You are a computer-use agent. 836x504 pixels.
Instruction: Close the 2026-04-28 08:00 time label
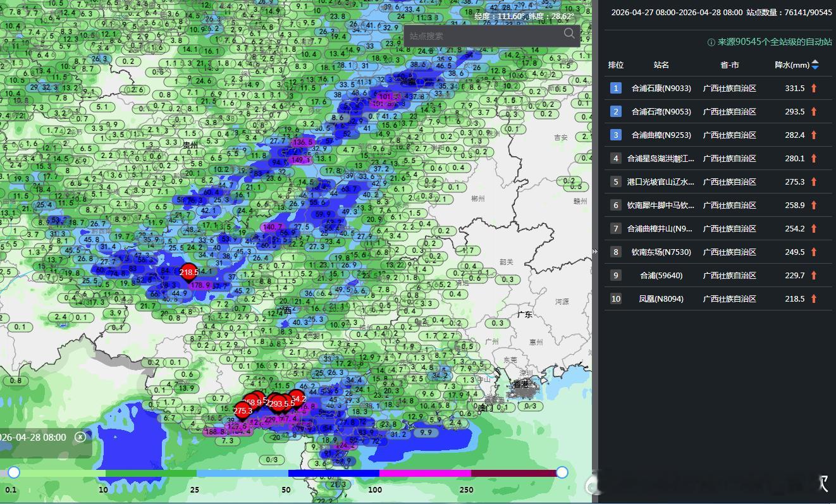pyautogui.click(x=80, y=437)
